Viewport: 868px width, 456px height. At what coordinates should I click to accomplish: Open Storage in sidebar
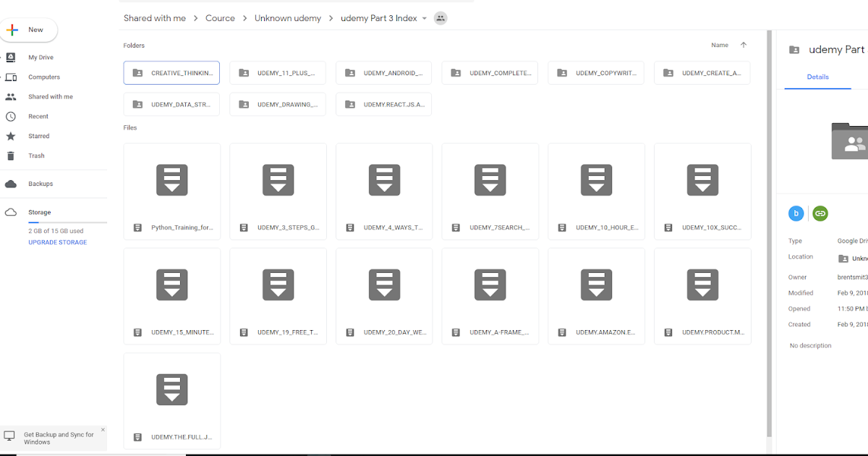39,212
